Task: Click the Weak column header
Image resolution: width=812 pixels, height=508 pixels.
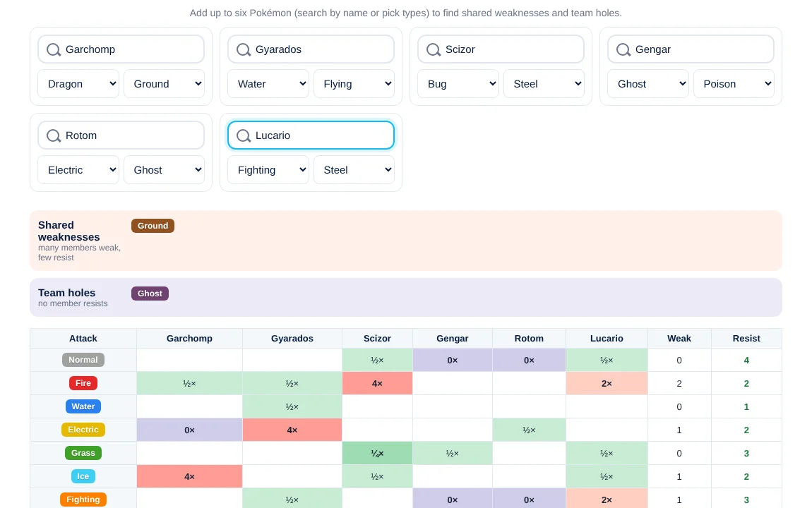Action: [x=679, y=339]
